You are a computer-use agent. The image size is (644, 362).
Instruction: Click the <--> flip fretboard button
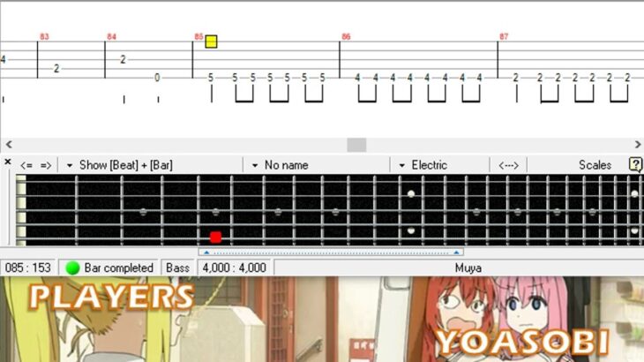[x=508, y=165]
